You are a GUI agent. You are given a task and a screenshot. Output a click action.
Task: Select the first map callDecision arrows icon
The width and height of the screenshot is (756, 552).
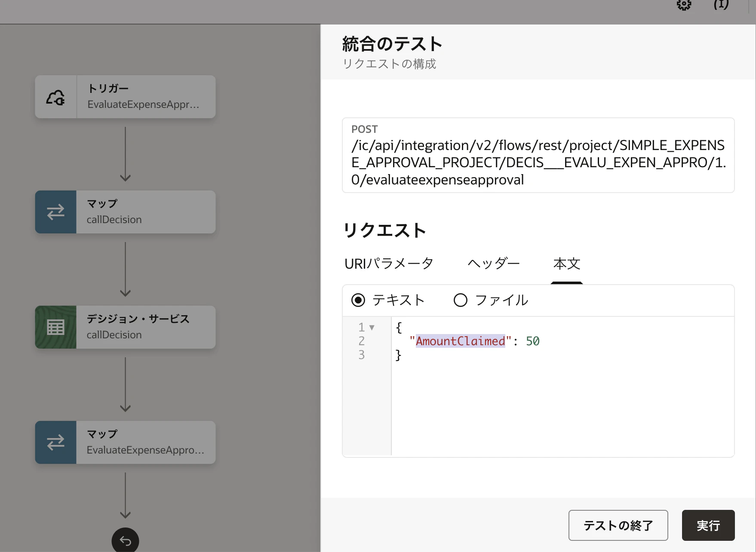(55, 212)
